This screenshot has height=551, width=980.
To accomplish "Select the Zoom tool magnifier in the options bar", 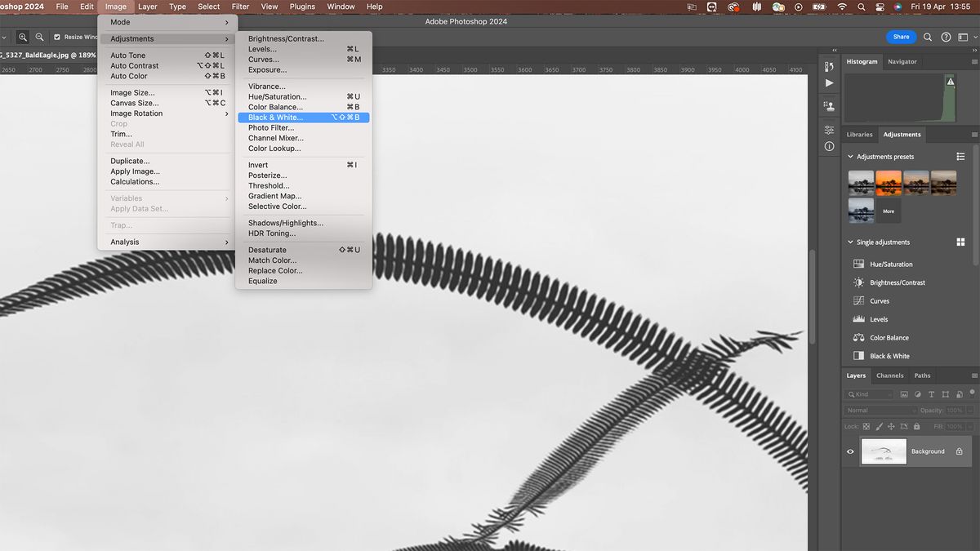I will pos(23,37).
